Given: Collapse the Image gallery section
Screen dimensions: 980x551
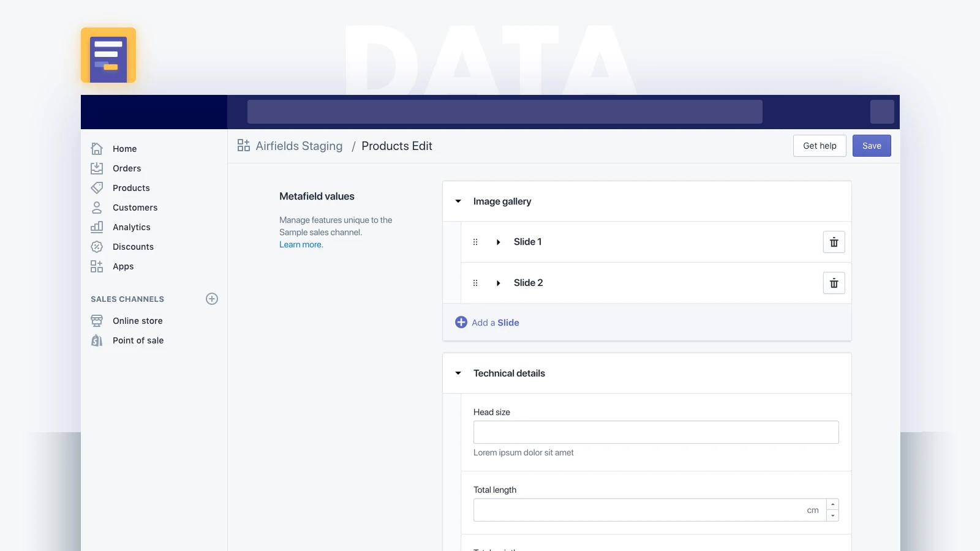Looking at the screenshot, I should [458, 201].
